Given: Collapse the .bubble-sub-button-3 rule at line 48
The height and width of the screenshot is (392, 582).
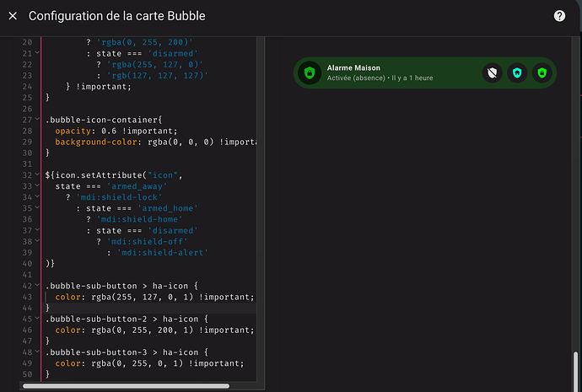Looking at the screenshot, I should pos(37,352).
